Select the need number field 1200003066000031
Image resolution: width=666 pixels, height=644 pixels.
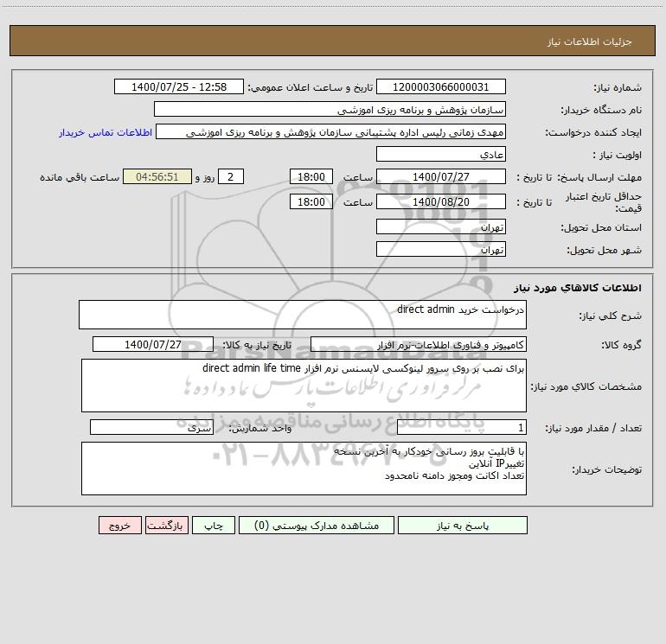pyautogui.click(x=441, y=86)
